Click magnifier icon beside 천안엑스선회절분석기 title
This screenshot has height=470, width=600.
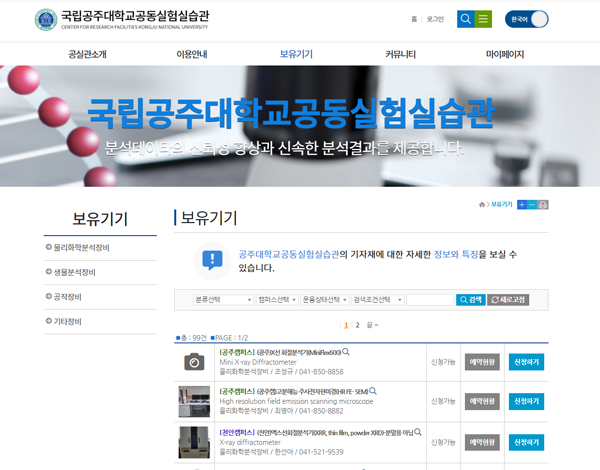coord(418,432)
